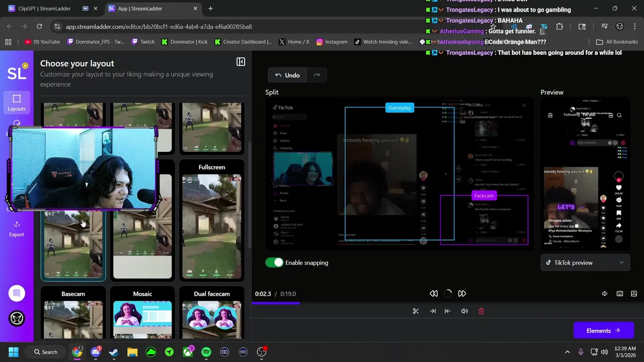Screen dimensions: 644x362
Task: Open a new browser tab
Action: click(210, 9)
